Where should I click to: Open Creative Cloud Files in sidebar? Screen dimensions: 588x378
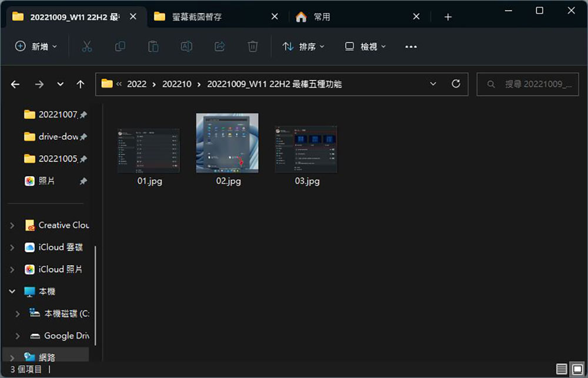56,225
